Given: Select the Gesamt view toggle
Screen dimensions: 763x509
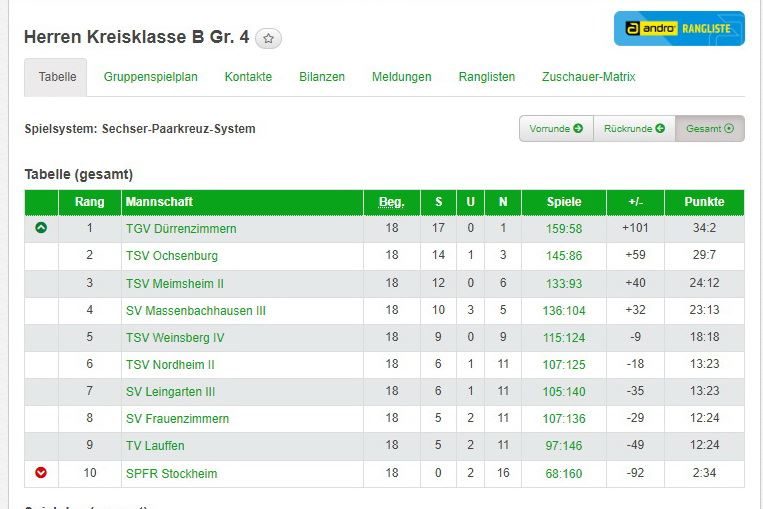Looking at the screenshot, I should [710, 129].
